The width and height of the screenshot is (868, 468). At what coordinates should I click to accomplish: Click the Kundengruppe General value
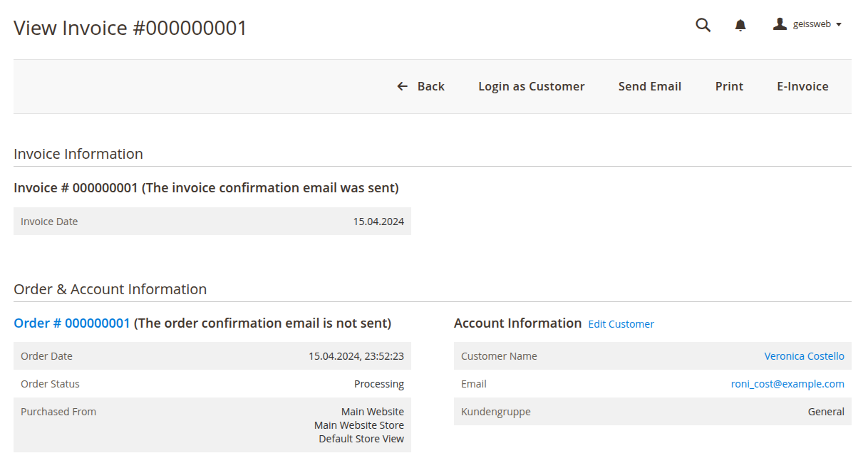pos(826,412)
